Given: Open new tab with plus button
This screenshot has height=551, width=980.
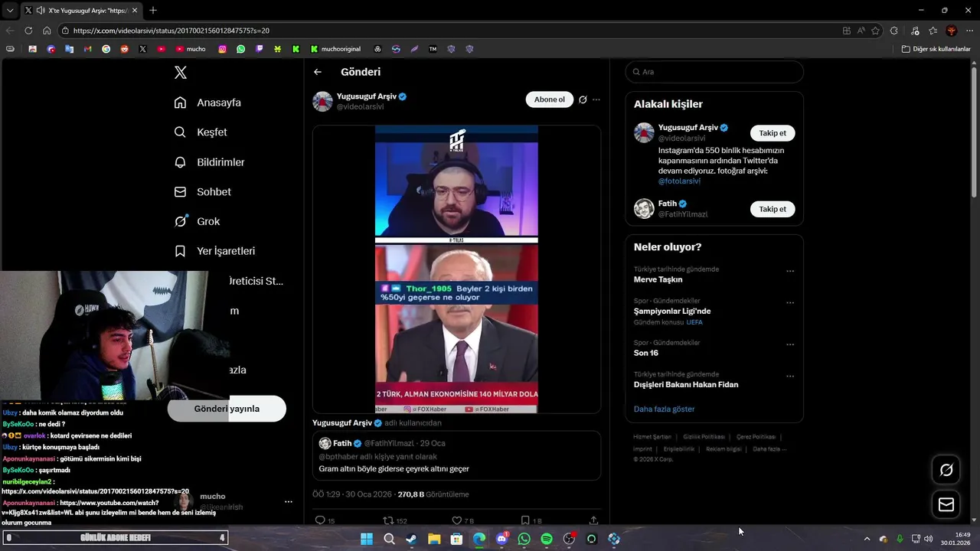Looking at the screenshot, I should 153,10.
